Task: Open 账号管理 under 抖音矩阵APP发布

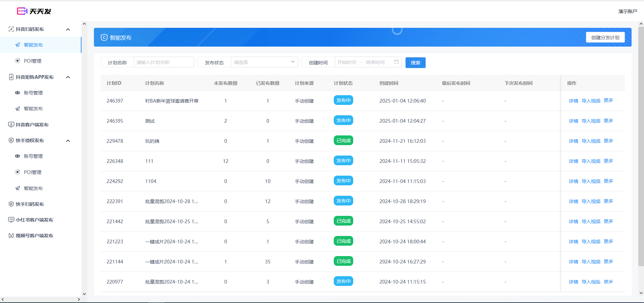Action: tap(33, 93)
